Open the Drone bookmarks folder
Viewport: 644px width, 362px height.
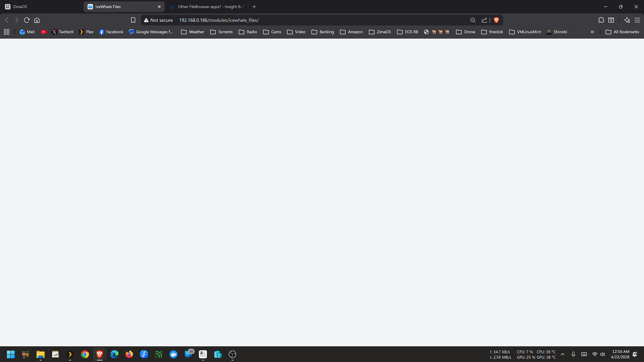pyautogui.click(x=466, y=32)
